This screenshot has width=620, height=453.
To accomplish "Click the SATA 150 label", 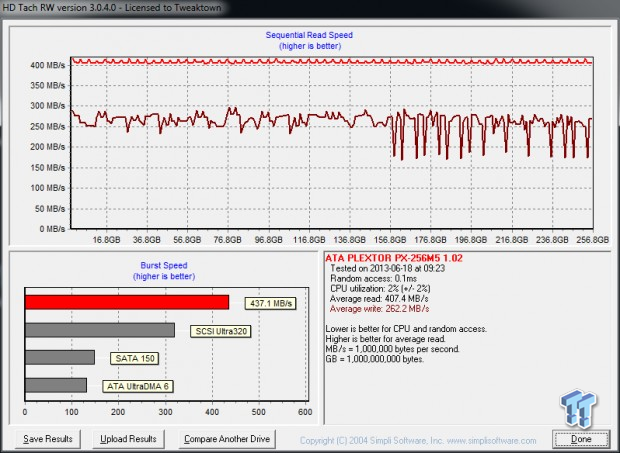I will click(x=134, y=359).
